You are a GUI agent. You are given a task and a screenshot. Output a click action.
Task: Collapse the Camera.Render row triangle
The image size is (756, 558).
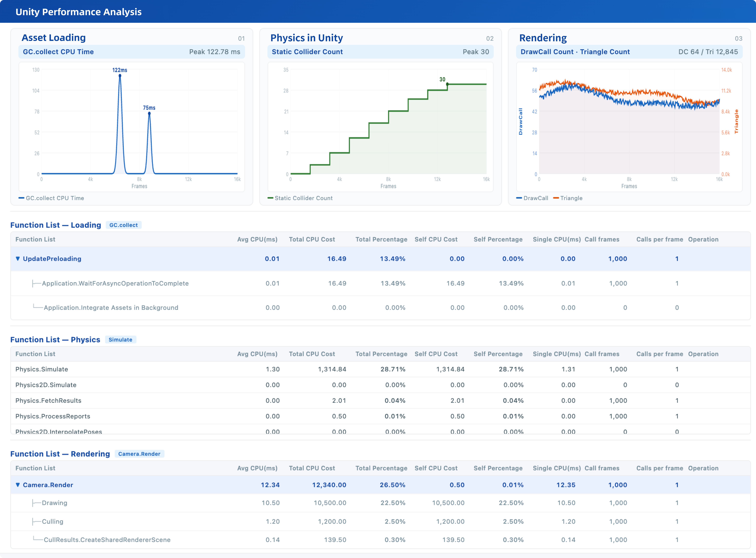click(x=18, y=485)
